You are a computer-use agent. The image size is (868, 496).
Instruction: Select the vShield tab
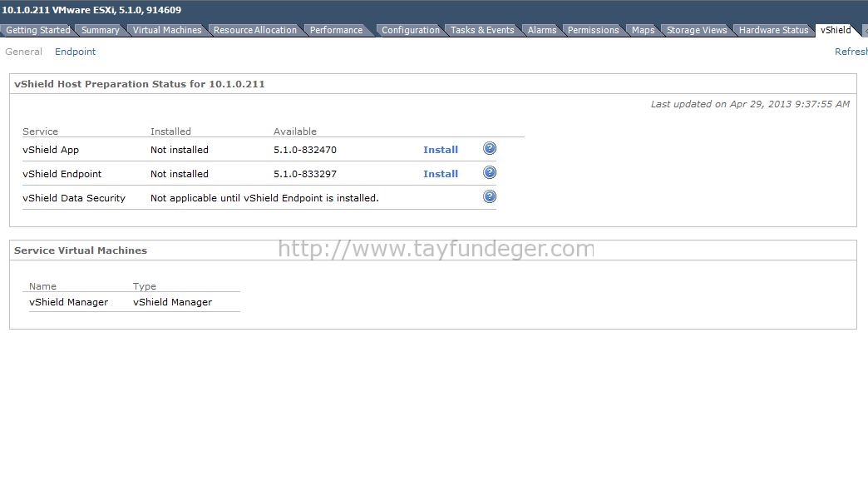click(836, 30)
